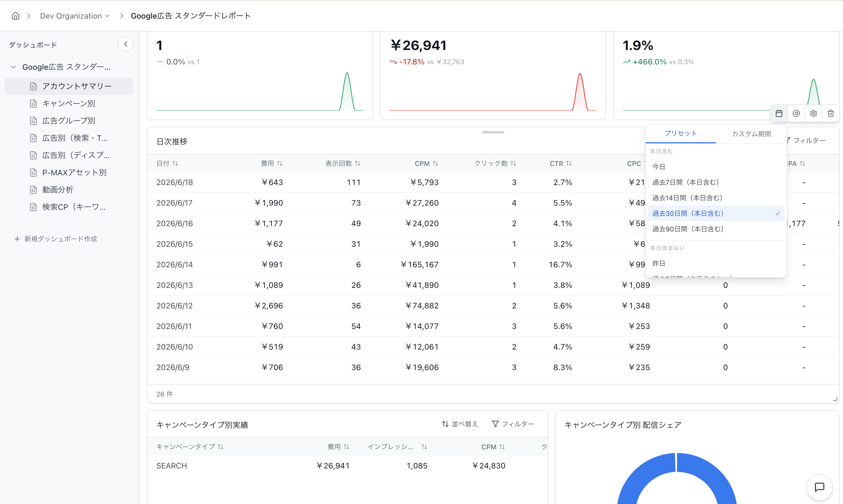Sort the daily table by CTR column
843x504 pixels.
(561, 164)
